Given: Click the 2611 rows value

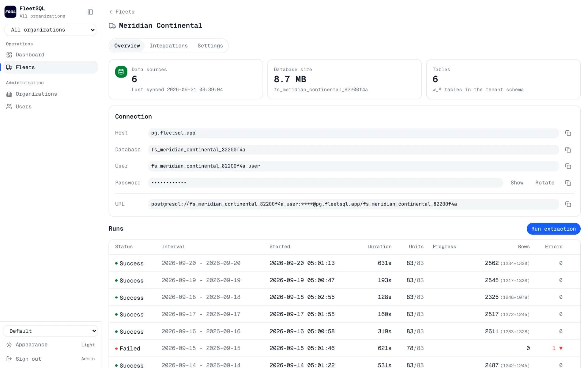Looking at the screenshot, I should click(492, 332).
